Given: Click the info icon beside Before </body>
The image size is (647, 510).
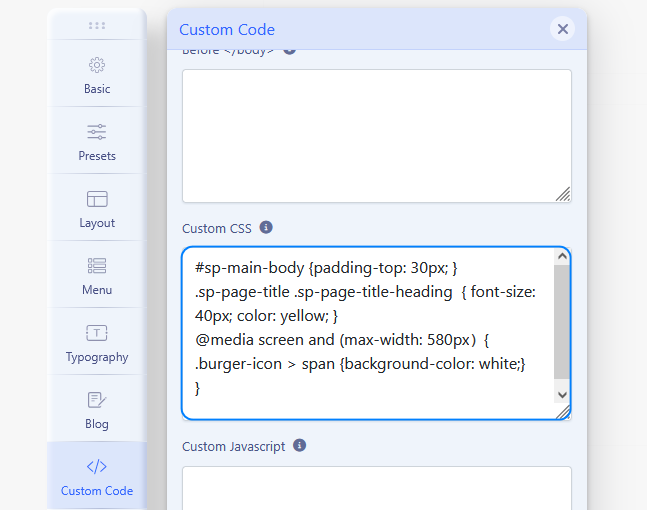Looking at the screenshot, I should coord(290,49).
